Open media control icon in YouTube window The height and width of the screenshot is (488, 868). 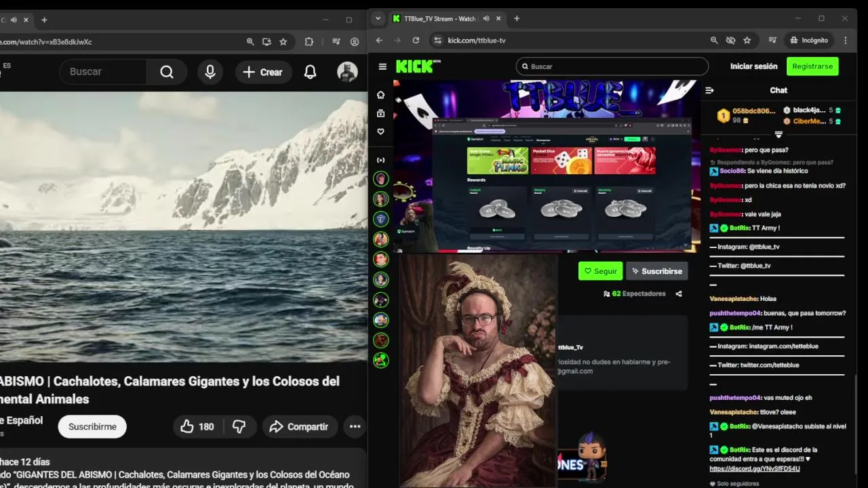(x=337, y=41)
